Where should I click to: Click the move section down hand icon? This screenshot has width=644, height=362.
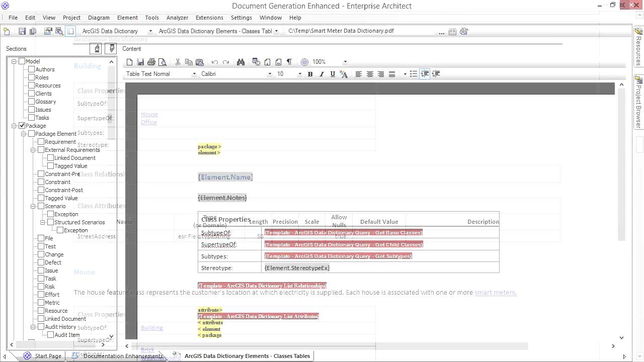coord(112,49)
